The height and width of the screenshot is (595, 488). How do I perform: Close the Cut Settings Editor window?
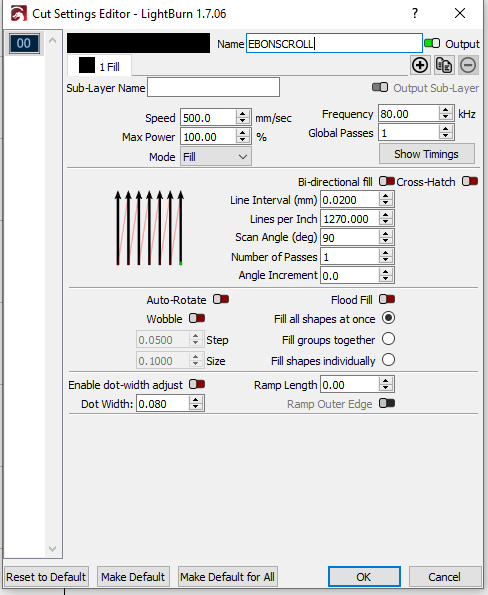click(460, 13)
